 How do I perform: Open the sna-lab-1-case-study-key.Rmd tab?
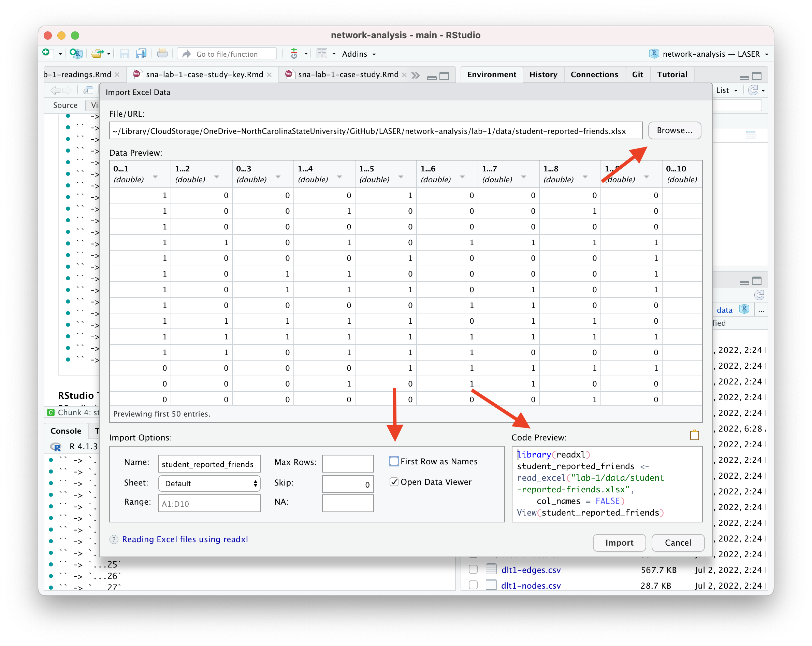(x=204, y=74)
